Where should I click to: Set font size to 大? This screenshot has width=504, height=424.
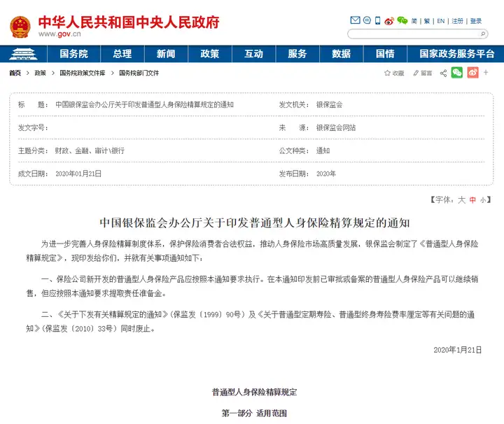point(461,199)
